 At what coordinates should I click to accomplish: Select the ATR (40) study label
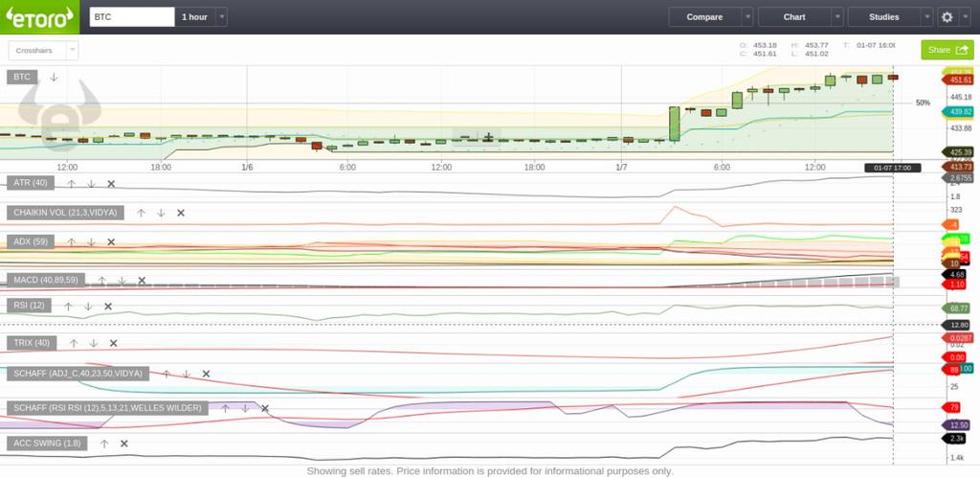[x=31, y=183]
